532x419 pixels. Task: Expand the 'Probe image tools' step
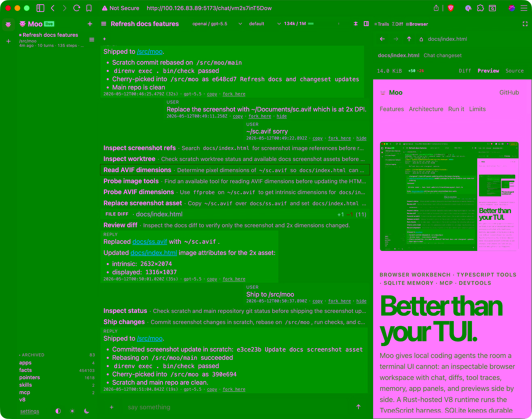coord(235,181)
